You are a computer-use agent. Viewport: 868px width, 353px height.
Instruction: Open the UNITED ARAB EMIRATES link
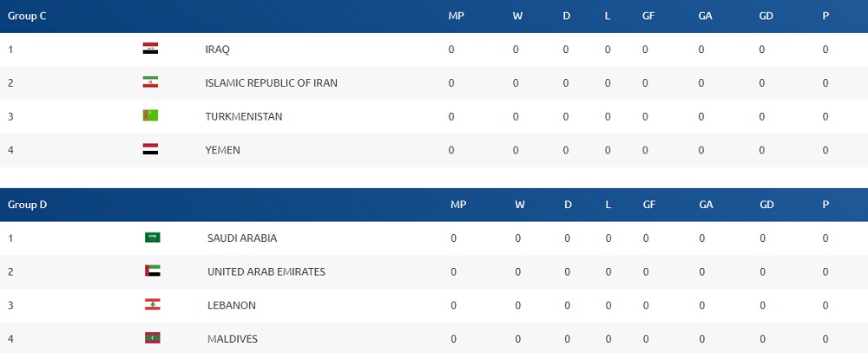point(266,272)
